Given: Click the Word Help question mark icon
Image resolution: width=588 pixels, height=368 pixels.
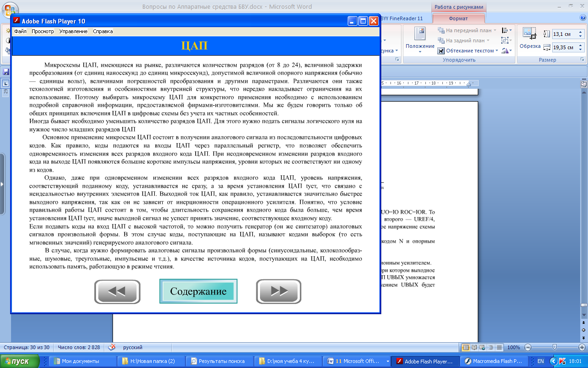Looking at the screenshot, I should (583, 18).
